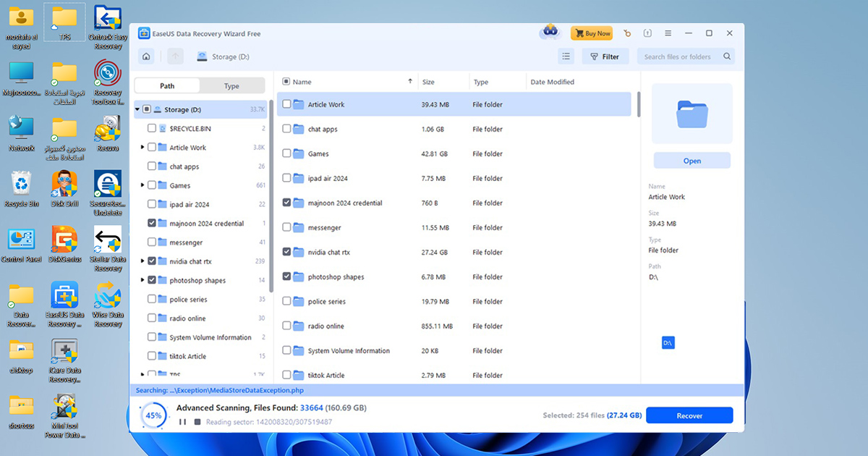Screen dimensions: 868x456
Task: Go to the Home screen icon
Action: click(x=146, y=56)
